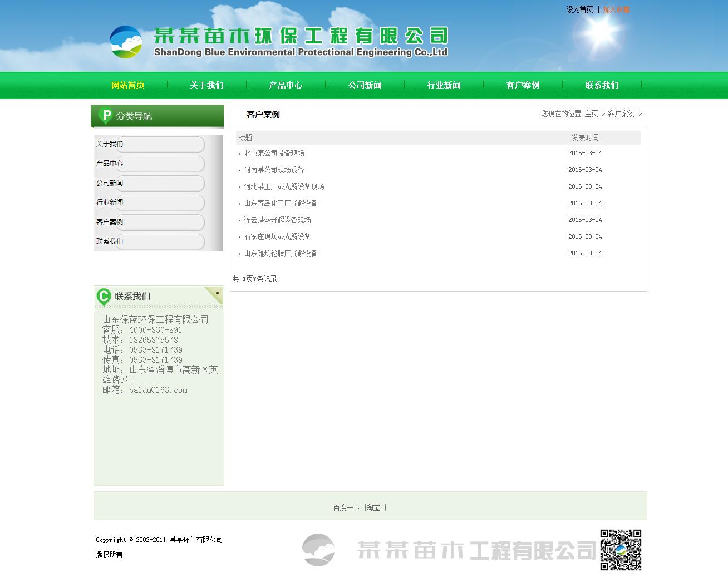Open 网站首页 in the navigation bar
This screenshot has height=582, width=728.
[x=128, y=85]
